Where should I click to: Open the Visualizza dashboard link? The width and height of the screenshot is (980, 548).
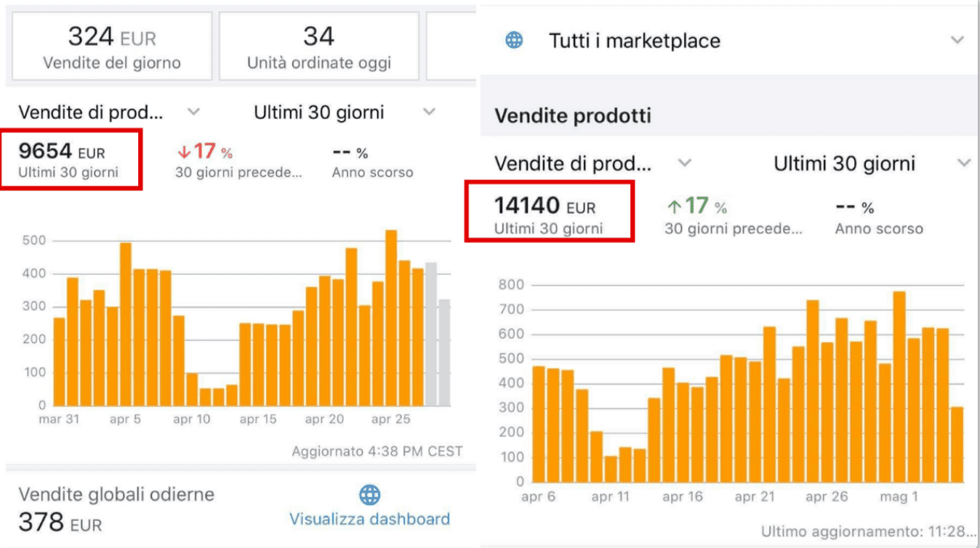pyautogui.click(x=369, y=519)
